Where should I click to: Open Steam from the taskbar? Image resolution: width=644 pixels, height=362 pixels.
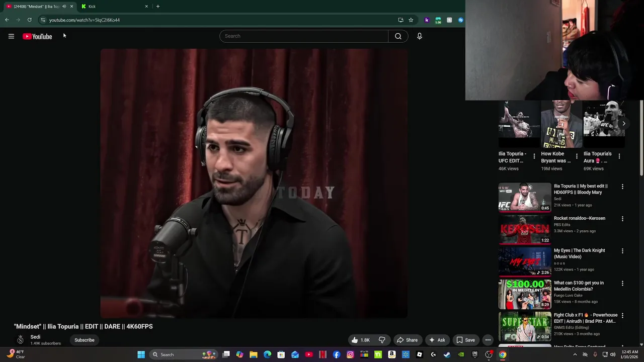(x=447, y=354)
